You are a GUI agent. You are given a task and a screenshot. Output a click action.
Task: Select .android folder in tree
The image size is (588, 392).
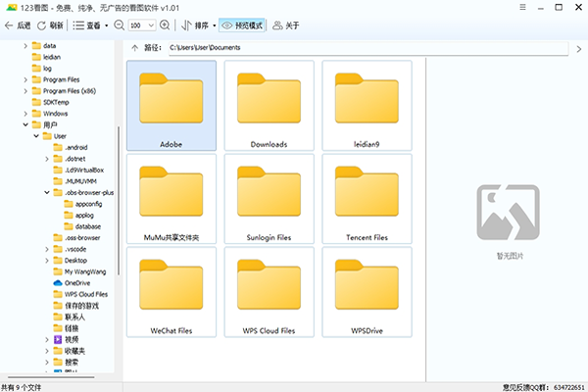pyautogui.click(x=71, y=147)
